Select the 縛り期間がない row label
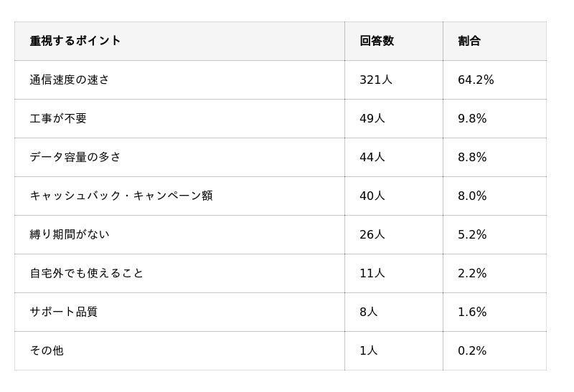 coord(70,234)
